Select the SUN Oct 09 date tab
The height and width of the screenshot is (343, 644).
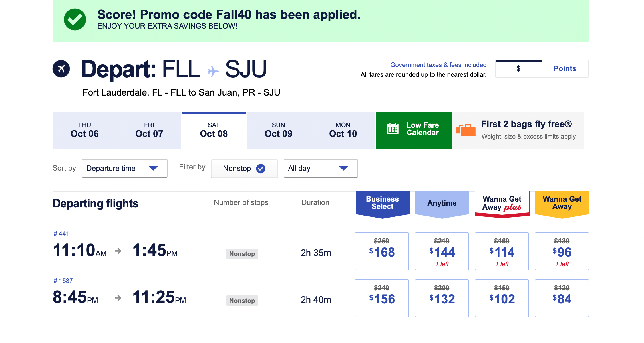click(x=278, y=131)
